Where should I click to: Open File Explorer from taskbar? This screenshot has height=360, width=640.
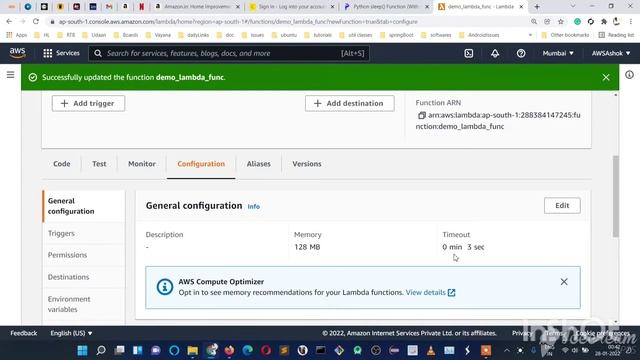193,351
